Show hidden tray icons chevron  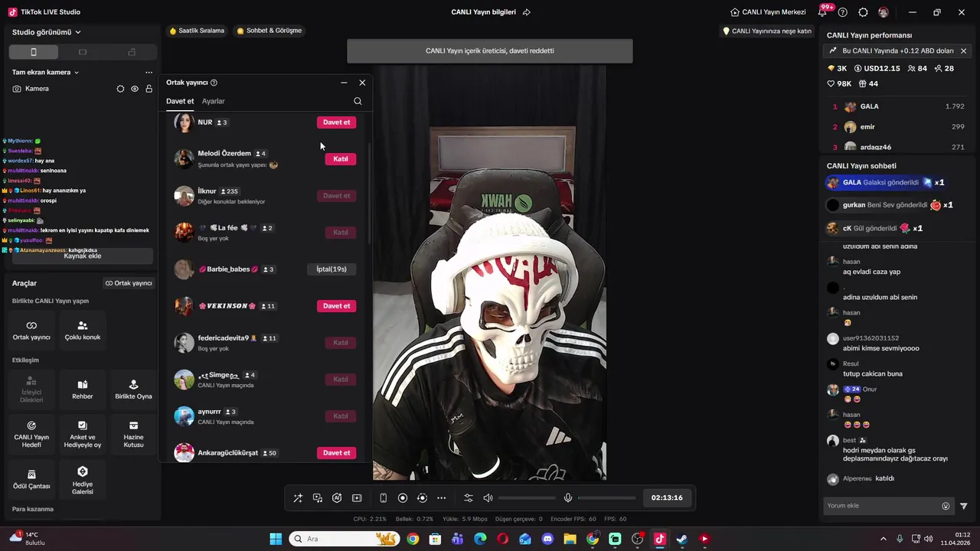[x=883, y=539]
